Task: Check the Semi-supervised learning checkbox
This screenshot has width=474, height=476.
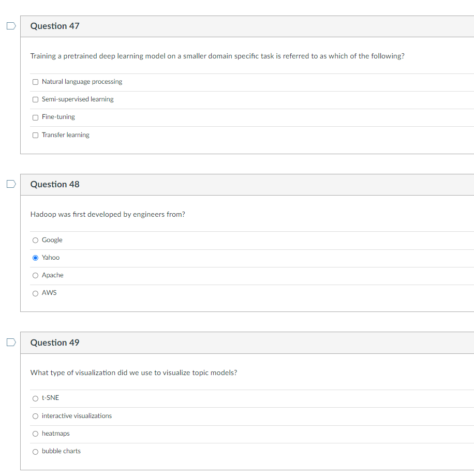Action: click(x=35, y=99)
